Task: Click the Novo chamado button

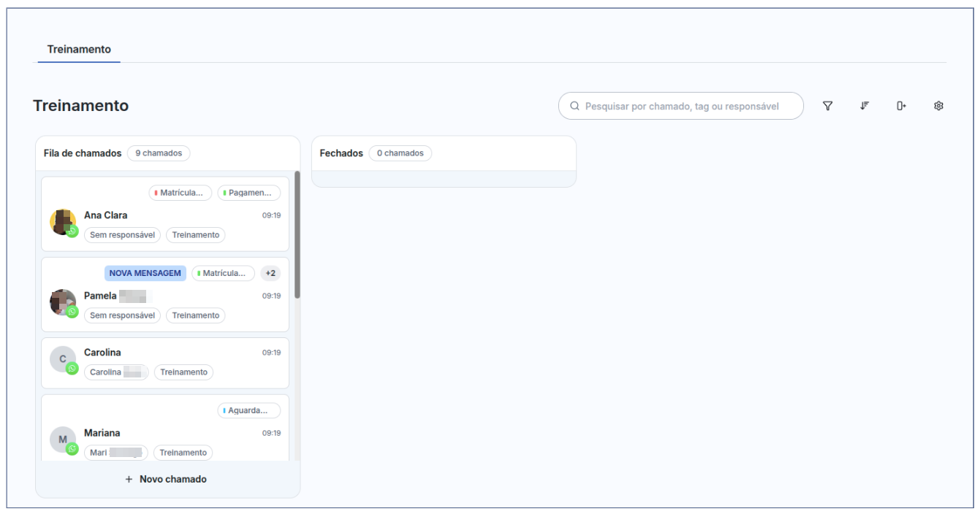Action: click(x=167, y=479)
